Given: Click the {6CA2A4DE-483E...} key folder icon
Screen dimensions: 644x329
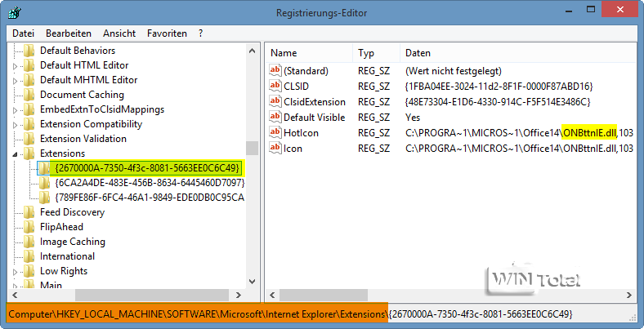Looking at the screenshot, I should pyautogui.click(x=44, y=183).
